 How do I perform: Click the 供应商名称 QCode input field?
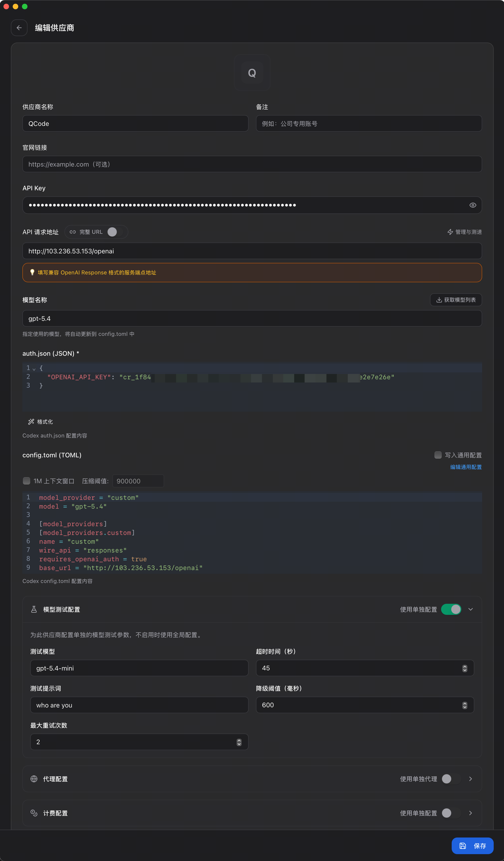point(135,123)
